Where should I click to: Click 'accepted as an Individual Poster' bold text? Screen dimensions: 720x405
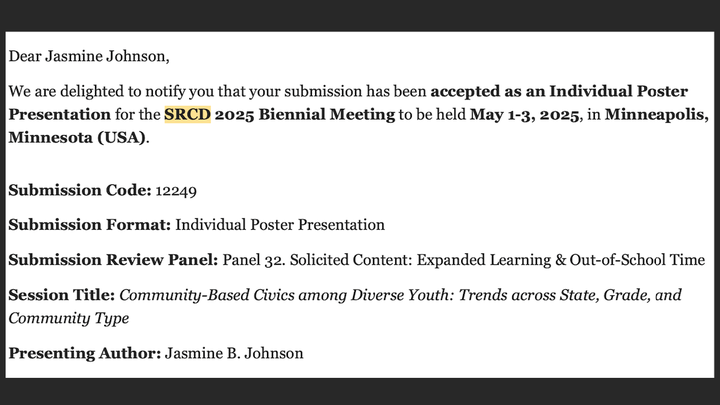click(x=559, y=91)
